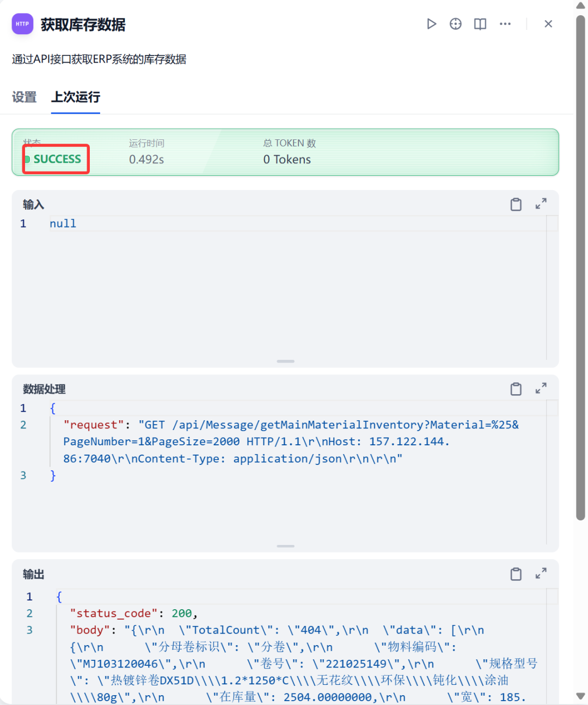
Task: Click the resize handle below 输入 editor
Action: coord(285,361)
